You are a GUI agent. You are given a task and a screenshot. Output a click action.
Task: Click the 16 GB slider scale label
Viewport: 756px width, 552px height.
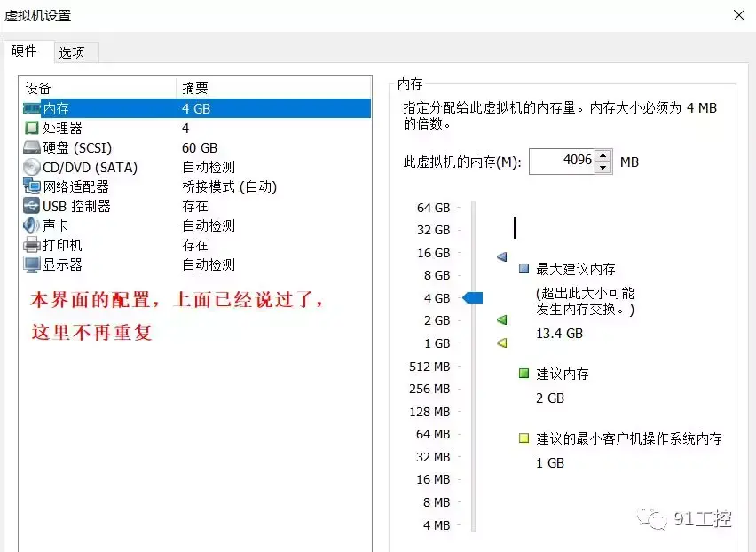coord(433,253)
